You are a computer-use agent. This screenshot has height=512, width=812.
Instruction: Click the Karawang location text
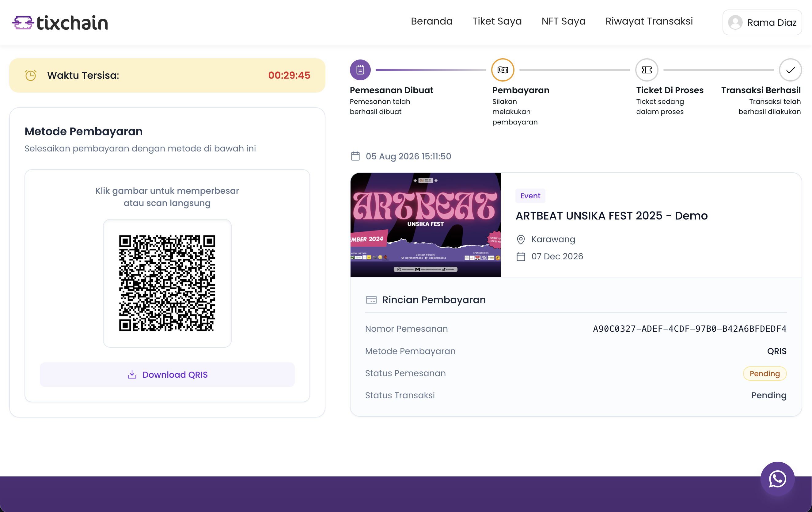click(553, 239)
